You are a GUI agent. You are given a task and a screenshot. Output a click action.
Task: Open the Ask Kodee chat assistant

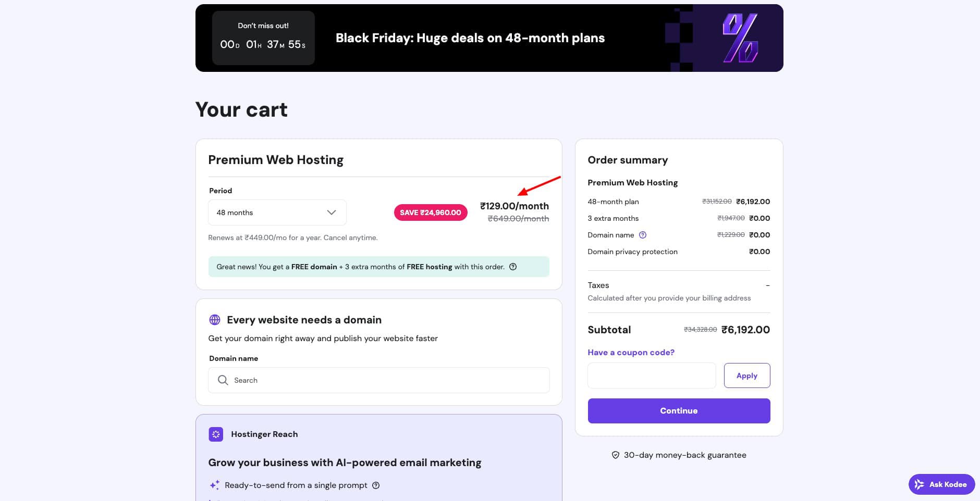point(941,484)
